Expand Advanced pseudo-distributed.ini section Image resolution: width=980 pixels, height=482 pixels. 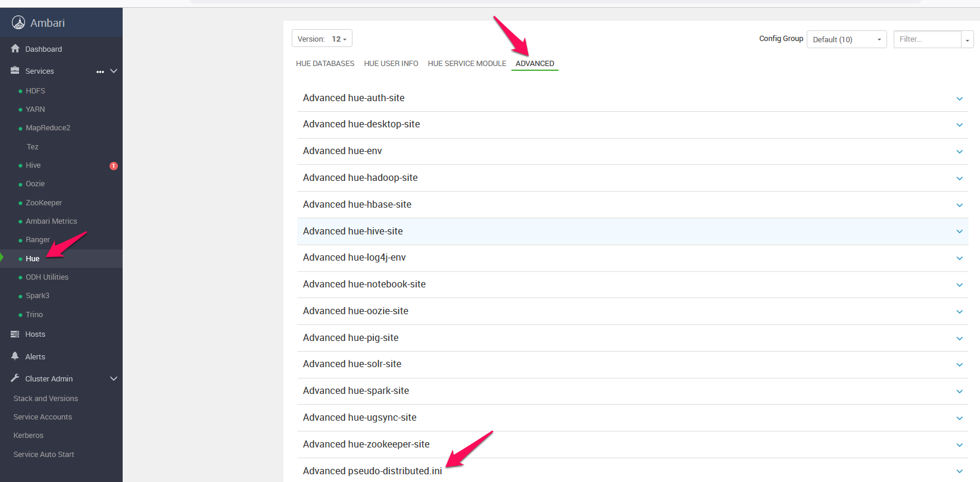click(x=632, y=470)
